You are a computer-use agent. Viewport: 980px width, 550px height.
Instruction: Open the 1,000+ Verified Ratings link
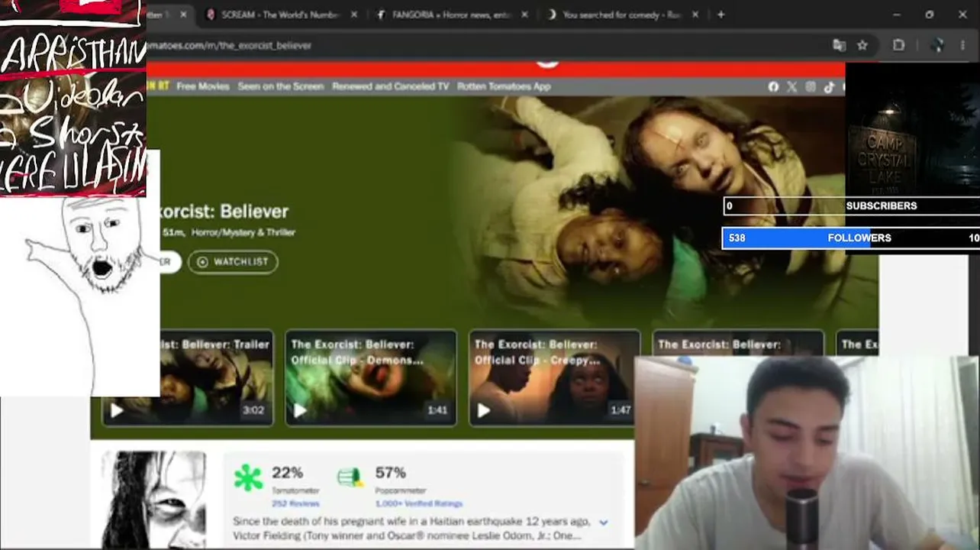pyautogui.click(x=419, y=503)
